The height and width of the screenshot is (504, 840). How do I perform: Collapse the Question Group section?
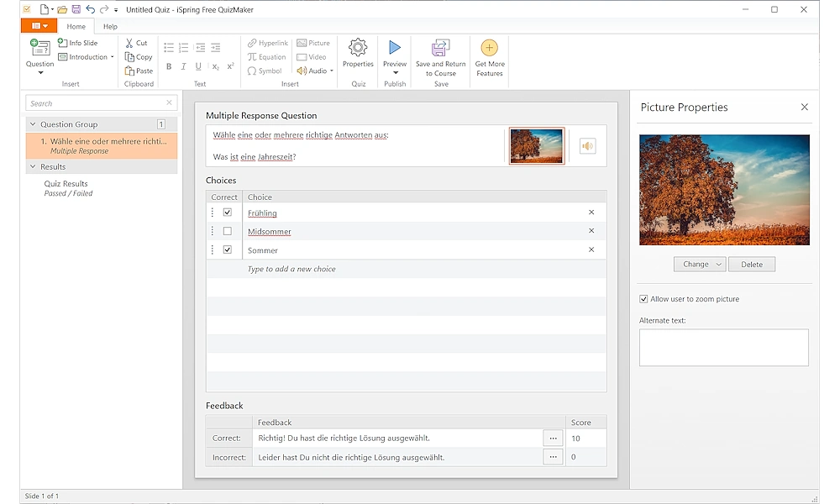tap(34, 124)
